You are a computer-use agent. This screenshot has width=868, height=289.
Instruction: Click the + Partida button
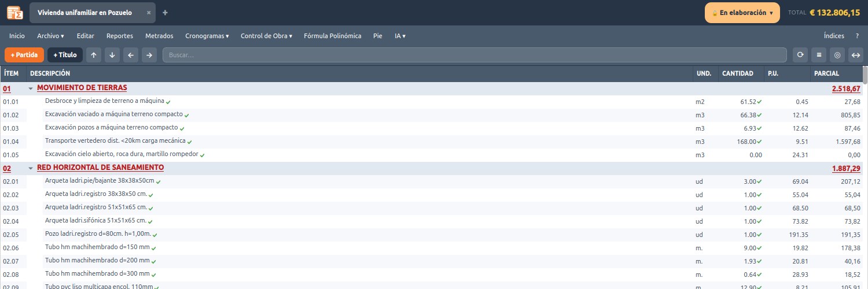coord(24,55)
